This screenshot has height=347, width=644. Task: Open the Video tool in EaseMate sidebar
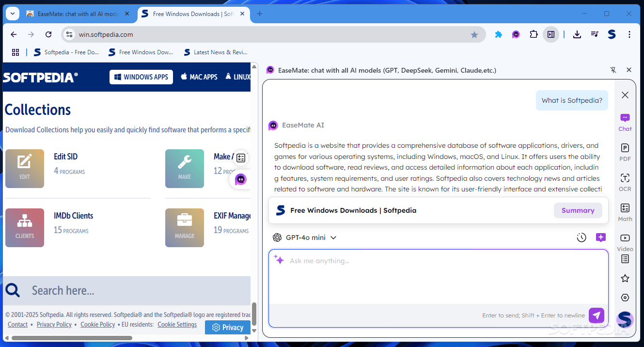pos(625,242)
